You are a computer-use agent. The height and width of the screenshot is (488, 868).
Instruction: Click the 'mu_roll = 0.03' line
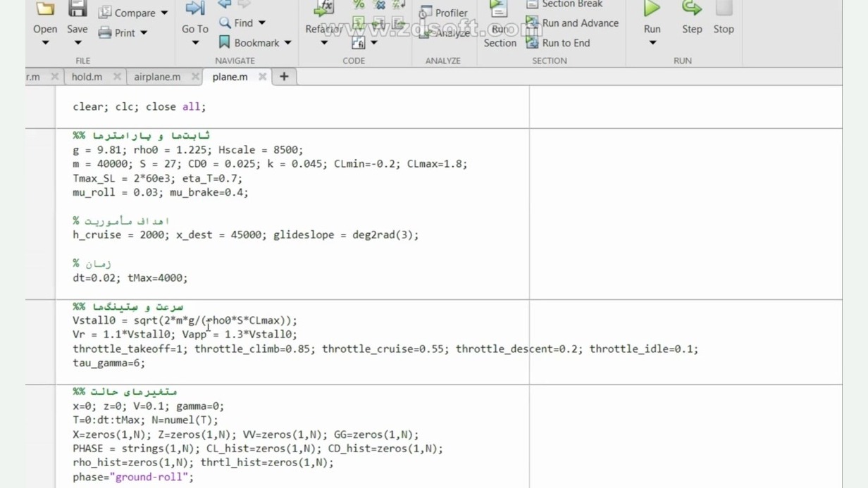(161, 192)
